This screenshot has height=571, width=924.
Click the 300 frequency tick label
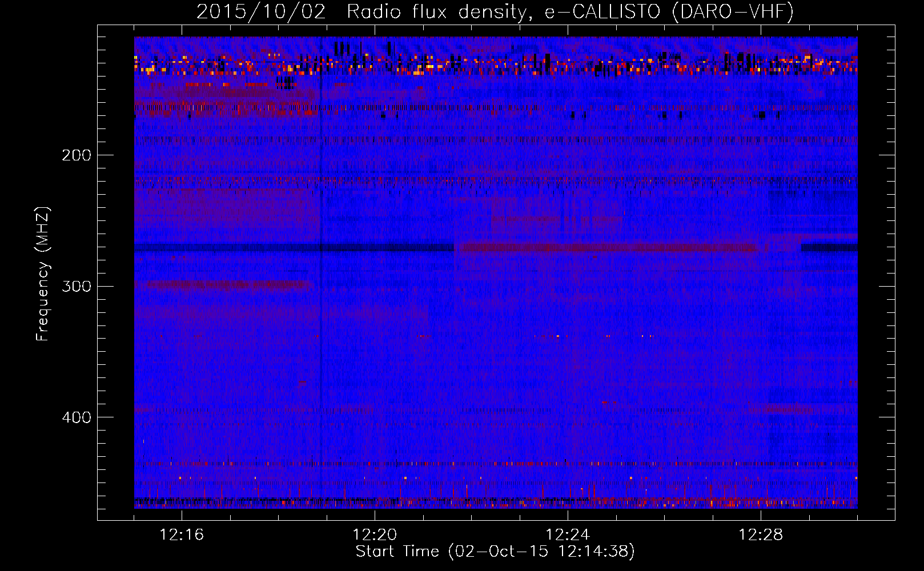click(x=77, y=286)
